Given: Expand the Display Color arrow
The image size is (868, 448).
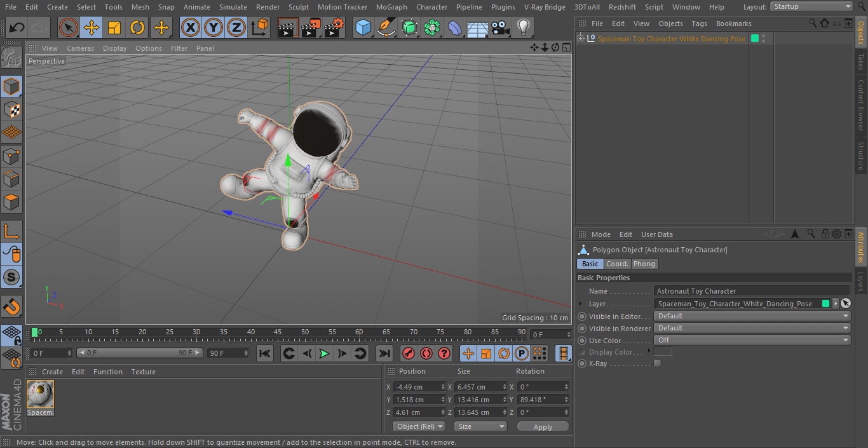Looking at the screenshot, I should [x=649, y=351].
